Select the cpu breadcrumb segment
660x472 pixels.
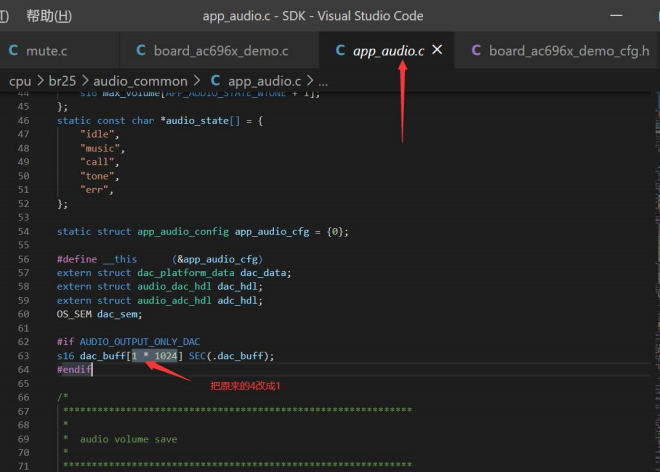20,81
